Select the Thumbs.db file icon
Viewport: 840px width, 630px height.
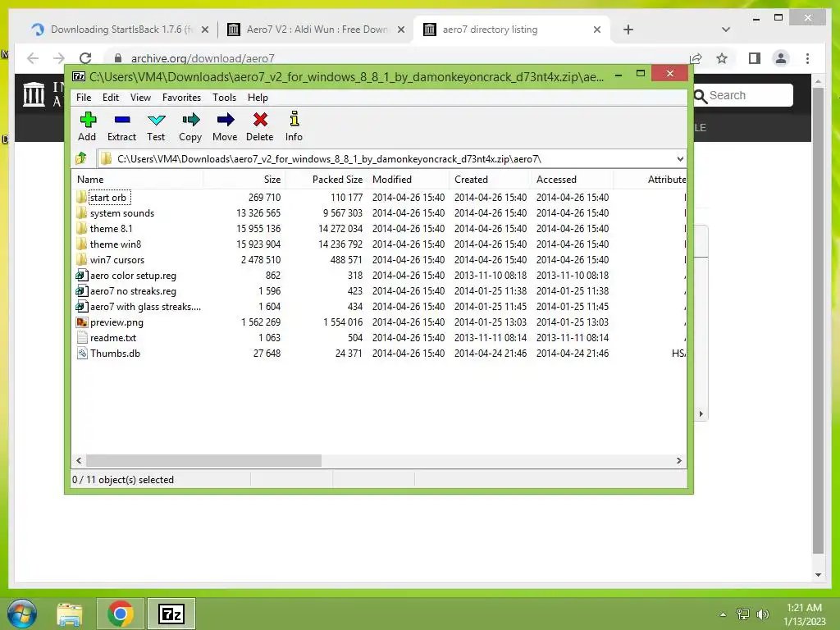pyautogui.click(x=81, y=353)
